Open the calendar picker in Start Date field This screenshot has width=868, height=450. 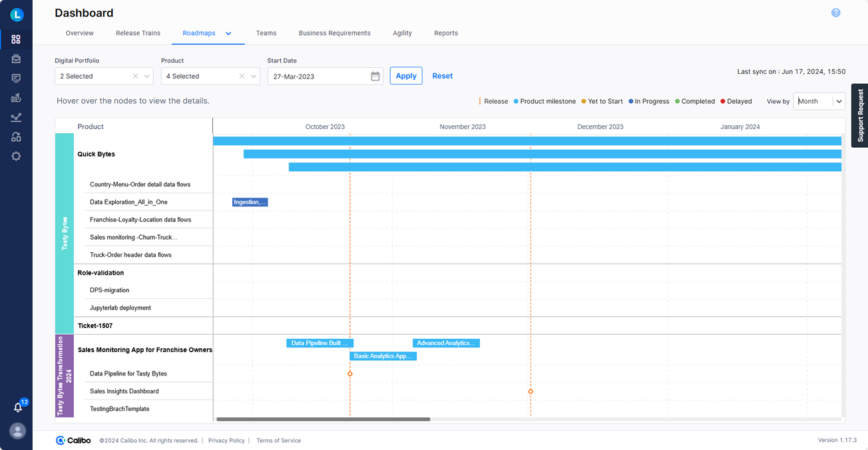coord(375,76)
